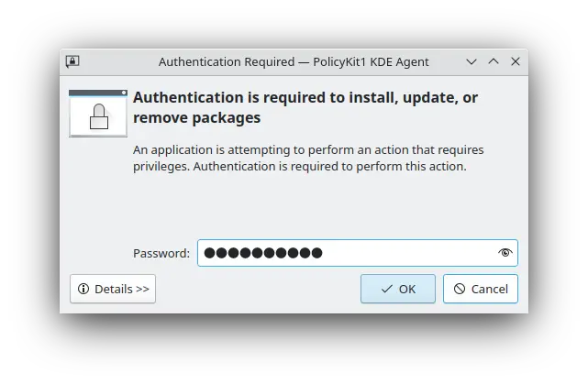The height and width of the screenshot is (384, 588).
Task: Minimize the dialog with the down chevron
Action: pos(472,61)
